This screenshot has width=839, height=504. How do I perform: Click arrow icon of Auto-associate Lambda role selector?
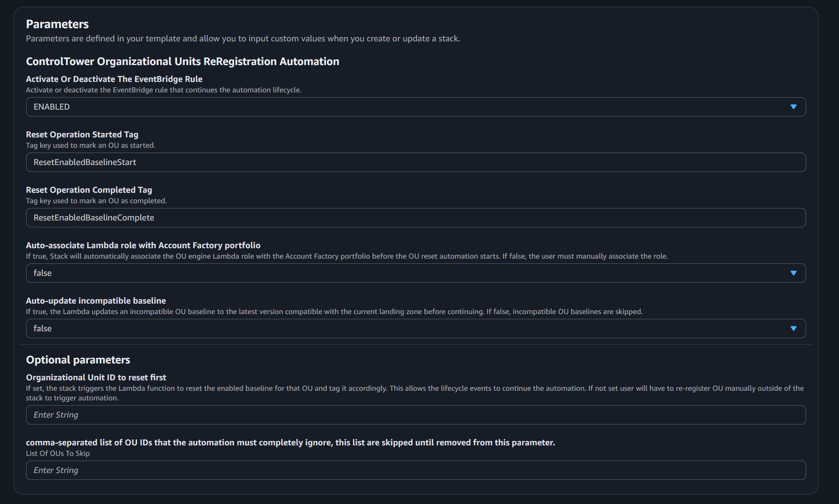click(793, 273)
